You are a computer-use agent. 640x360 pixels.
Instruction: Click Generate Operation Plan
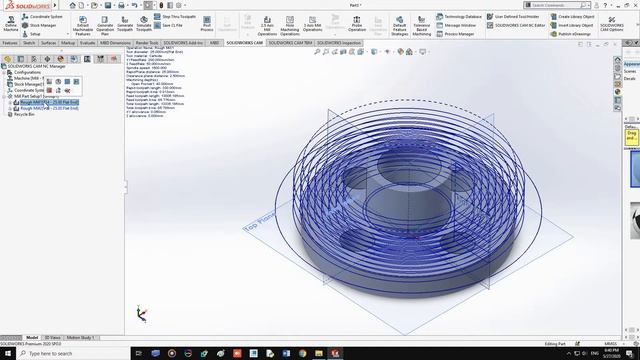pyautogui.click(x=105, y=25)
